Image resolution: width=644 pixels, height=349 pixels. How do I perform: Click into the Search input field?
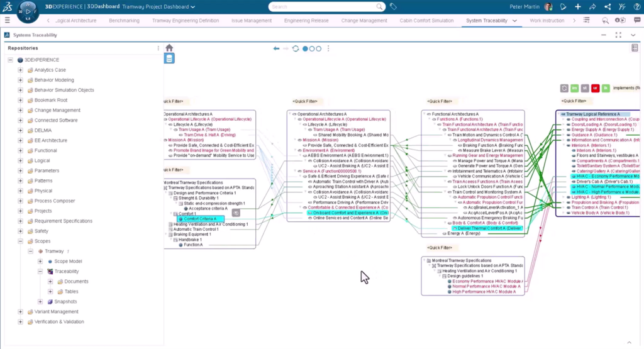pos(324,7)
